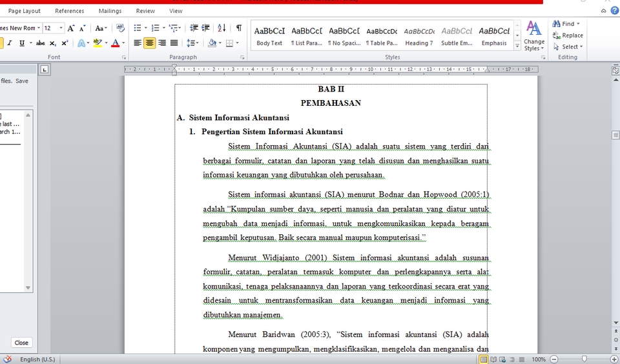Switch to Page Layout tab
Viewport: 620px width, 364px height.
24,11
